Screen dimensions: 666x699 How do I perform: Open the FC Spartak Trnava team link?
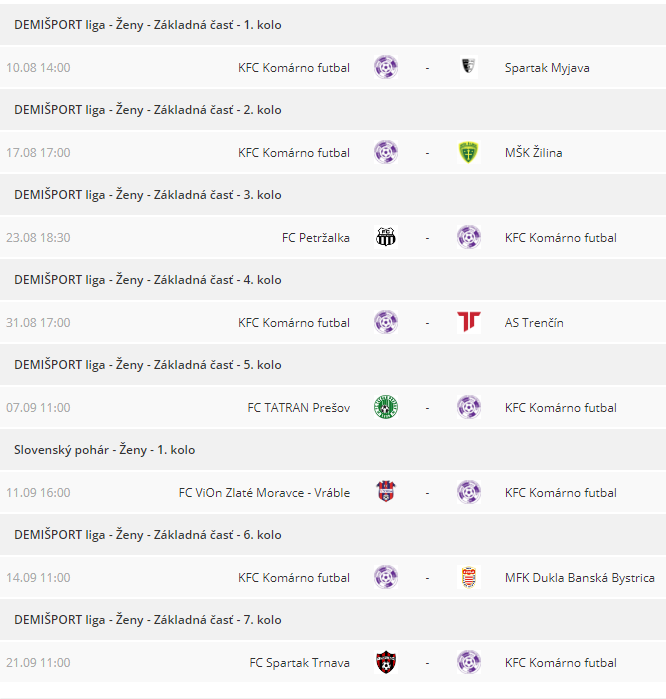coord(300,663)
